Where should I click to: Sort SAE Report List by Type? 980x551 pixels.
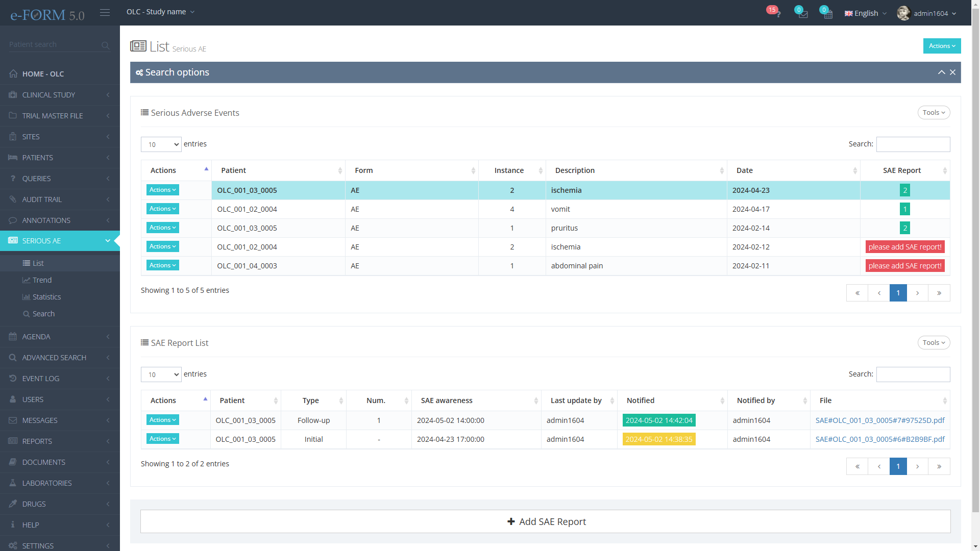click(x=313, y=400)
